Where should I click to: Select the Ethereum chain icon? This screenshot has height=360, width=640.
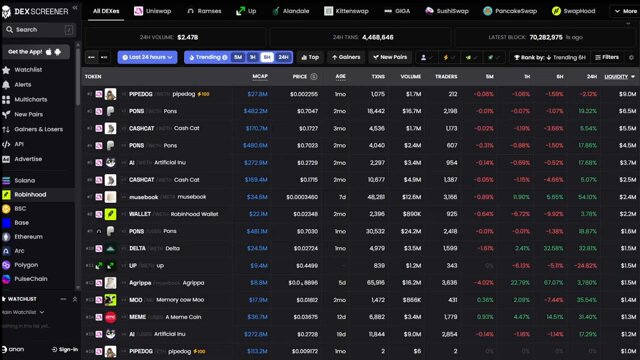pos(6,237)
